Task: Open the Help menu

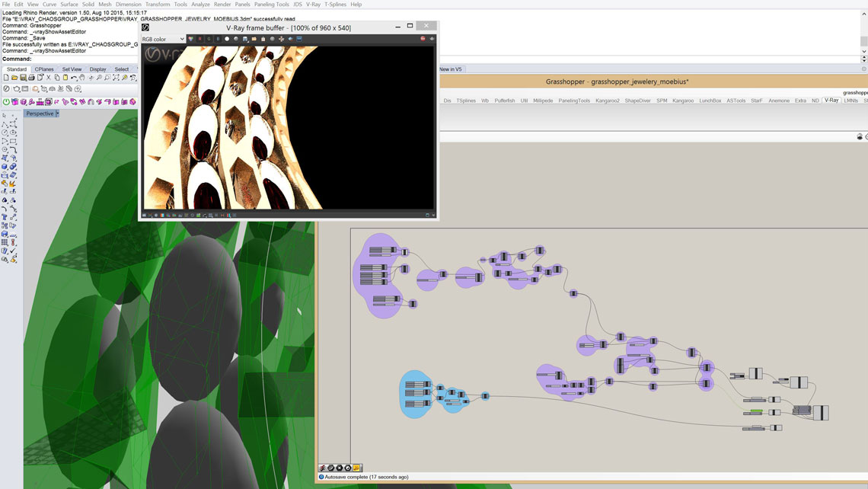Action: pos(356,4)
